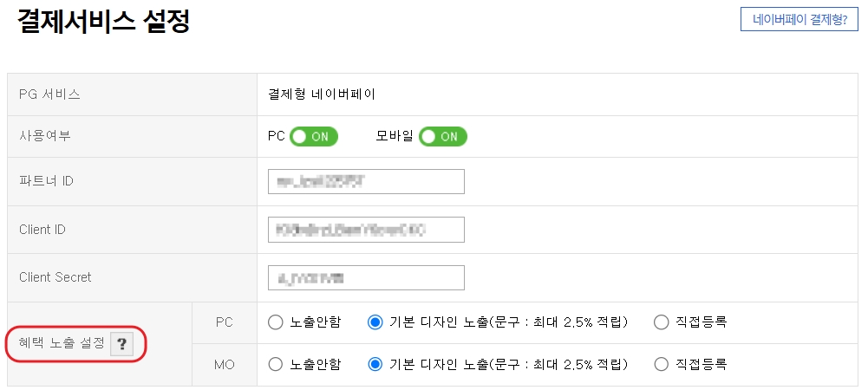Focus the Client Secret input field
Image resolution: width=868 pixels, height=390 pixels.
[x=366, y=277]
